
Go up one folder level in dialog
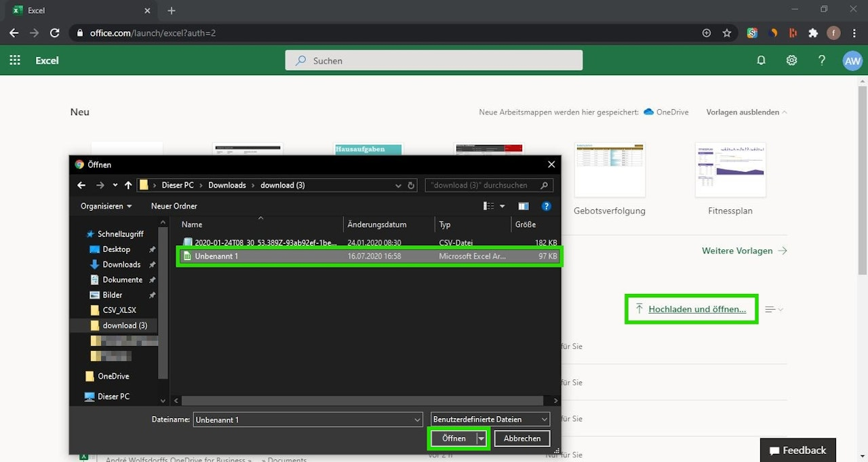(x=128, y=185)
